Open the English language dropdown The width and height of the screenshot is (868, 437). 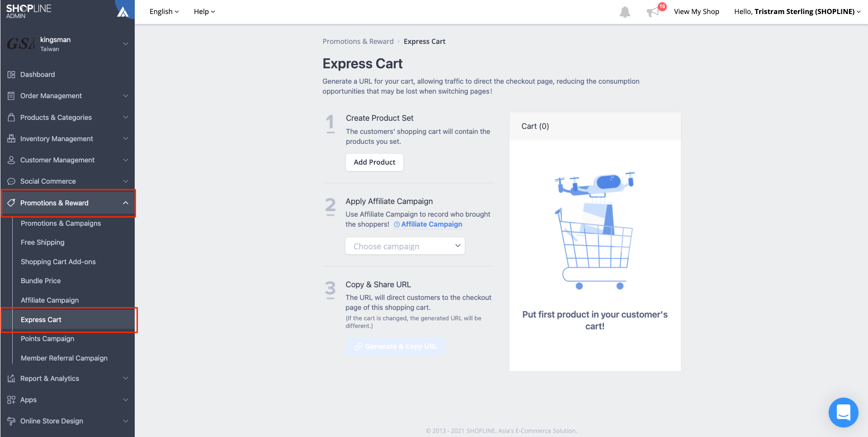tap(164, 12)
